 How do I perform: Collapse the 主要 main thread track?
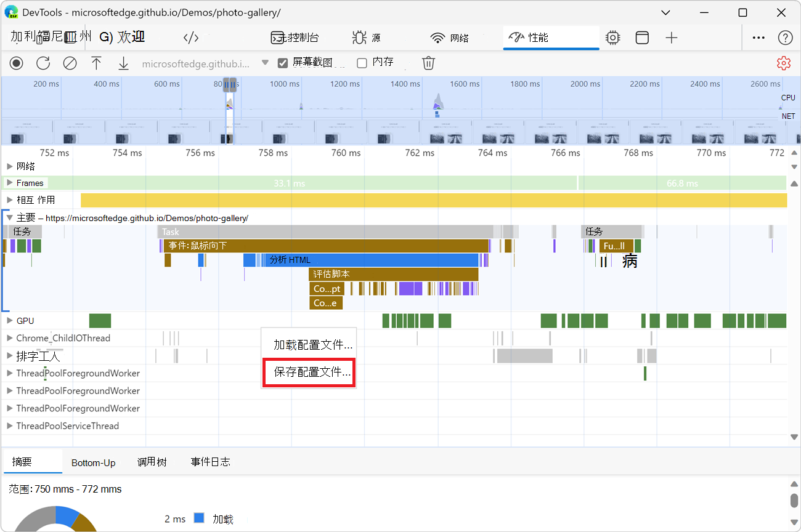(9, 218)
